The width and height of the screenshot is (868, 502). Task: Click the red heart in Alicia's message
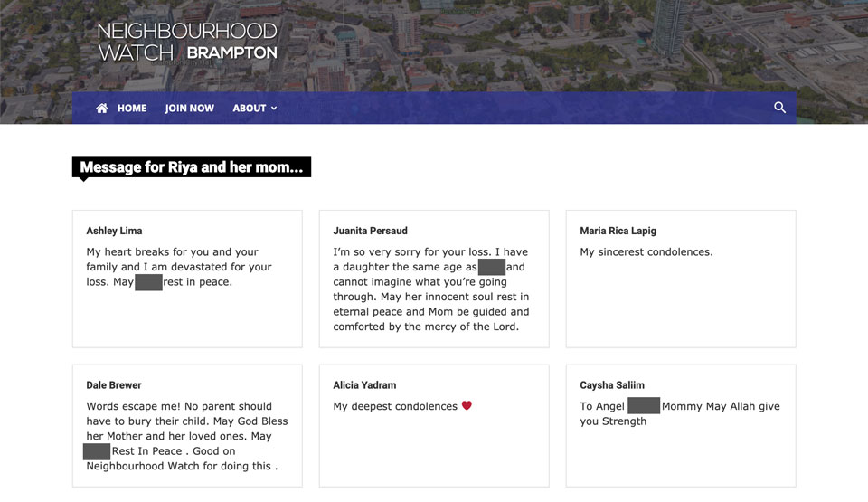click(467, 406)
